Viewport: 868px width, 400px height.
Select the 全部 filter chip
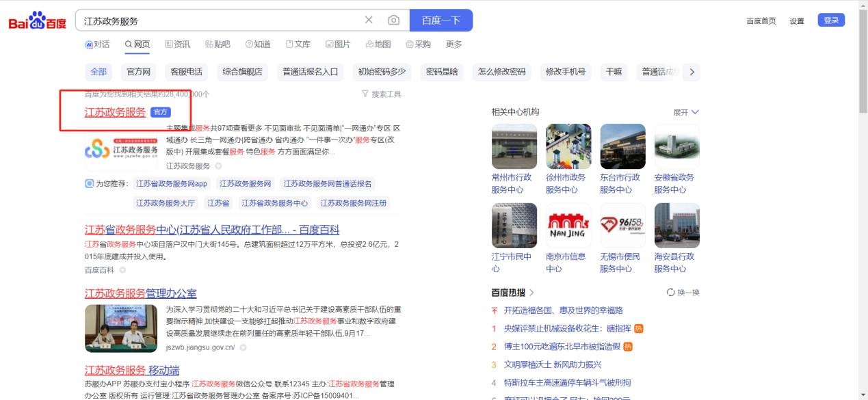(98, 72)
